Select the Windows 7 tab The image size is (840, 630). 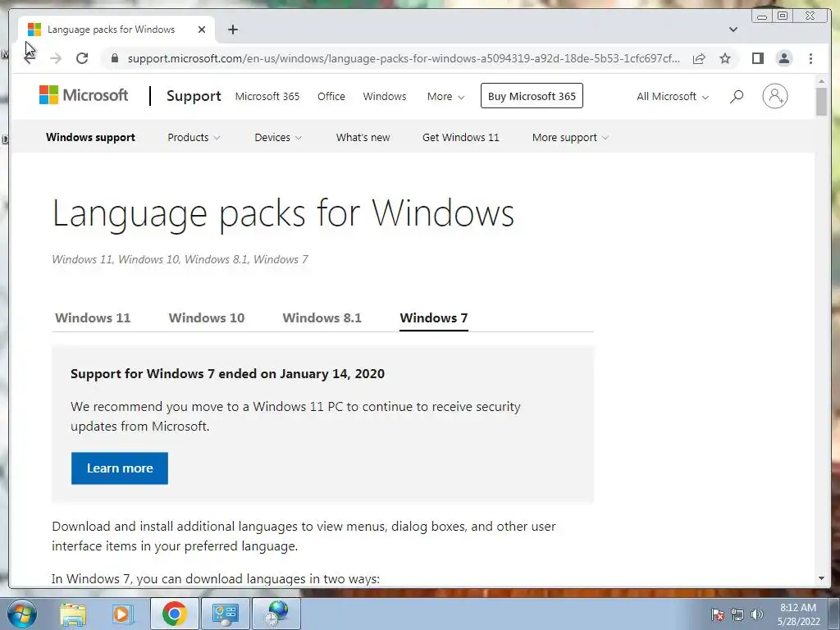[433, 317]
